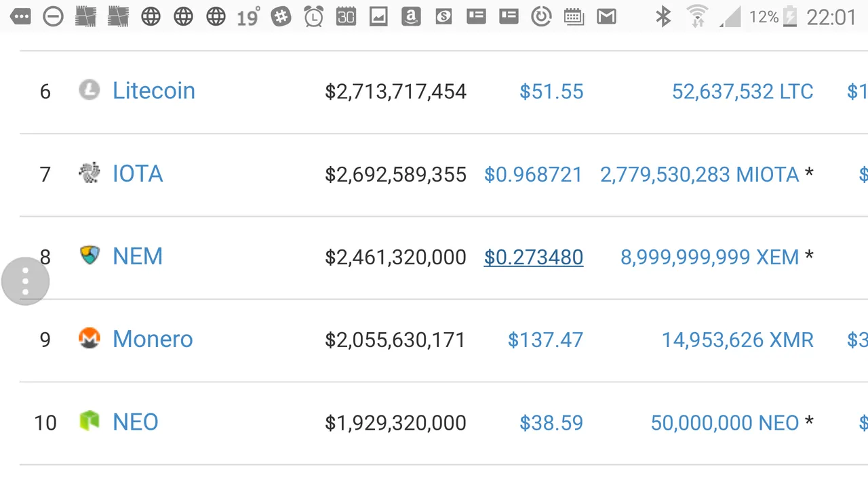Open the floating three-dot menu button
868x488 pixels.
(x=25, y=281)
